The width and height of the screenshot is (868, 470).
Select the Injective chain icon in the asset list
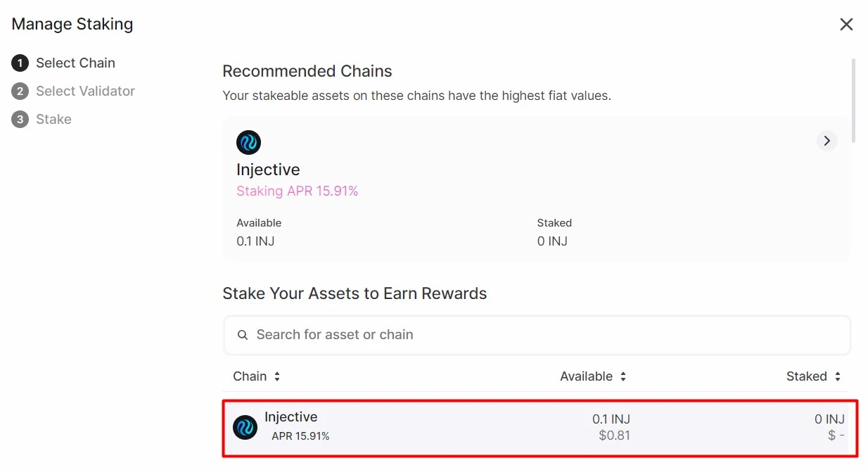pos(244,427)
